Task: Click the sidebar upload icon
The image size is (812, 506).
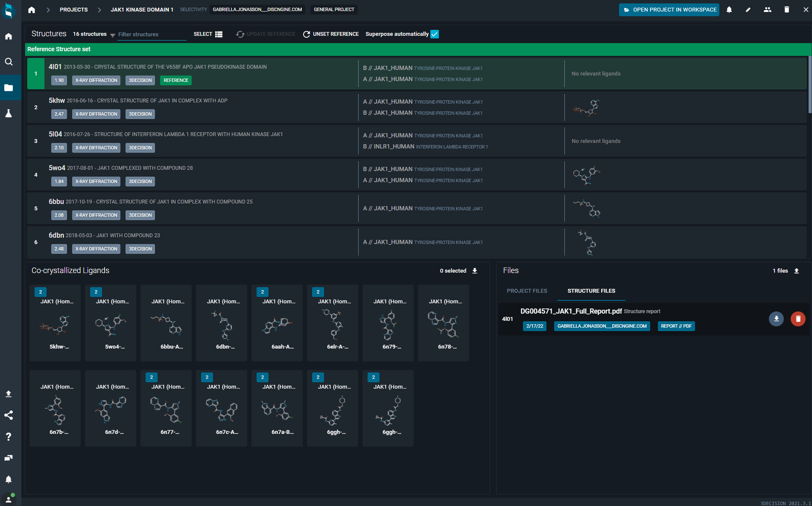Action: [x=9, y=394]
